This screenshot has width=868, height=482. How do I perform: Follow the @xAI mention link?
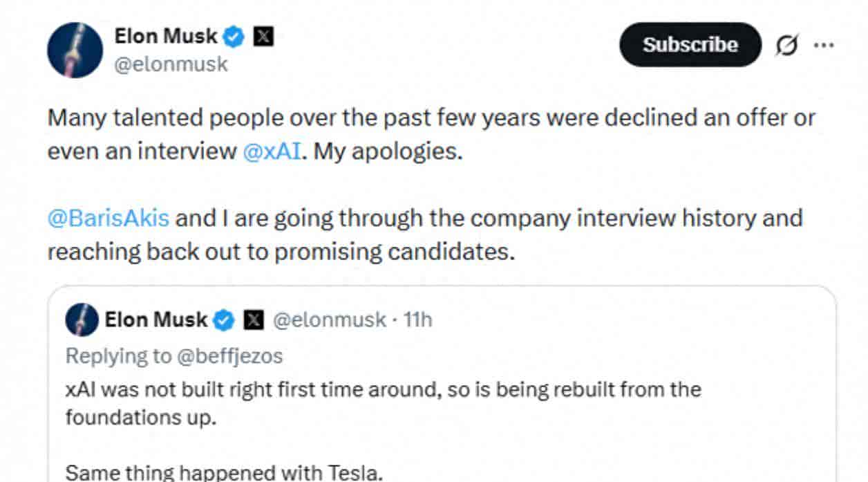coord(272,151)
